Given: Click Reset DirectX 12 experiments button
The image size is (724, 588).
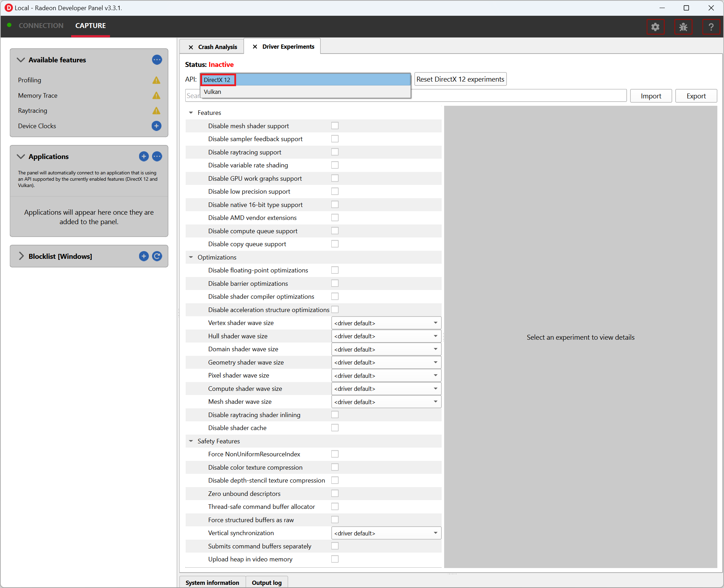Looking at the screenshot, I should pyautogui.click(x=460, y=79).
